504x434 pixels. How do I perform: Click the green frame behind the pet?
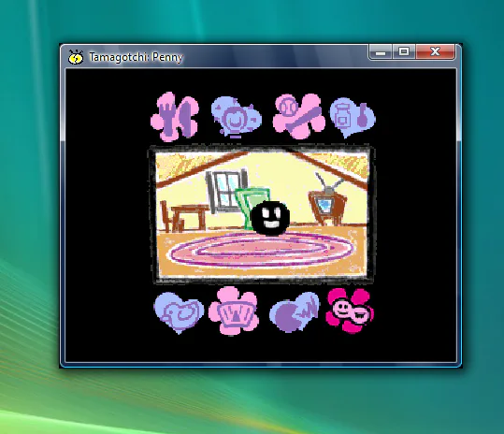click(x=252, y=207)
